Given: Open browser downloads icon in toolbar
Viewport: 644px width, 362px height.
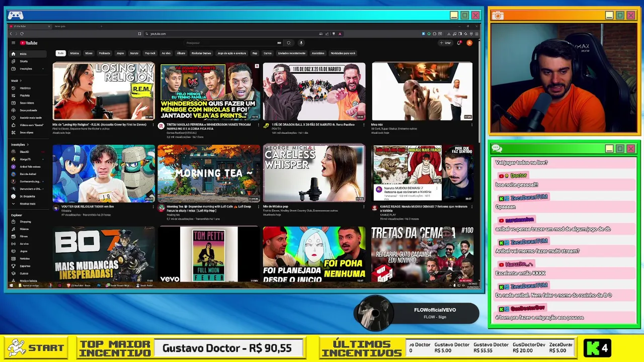Looking at the screenshot, I should (449, 34).
